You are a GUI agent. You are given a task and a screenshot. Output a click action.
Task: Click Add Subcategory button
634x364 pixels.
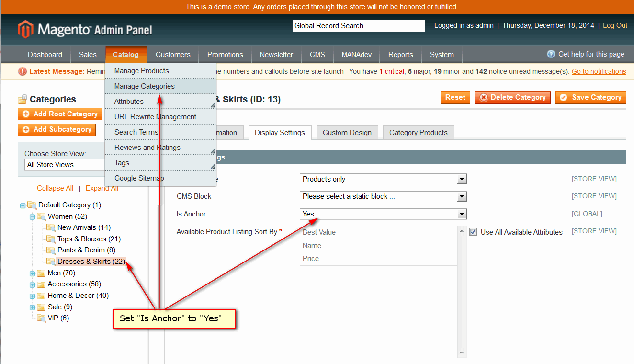click(x=57, y=129)
